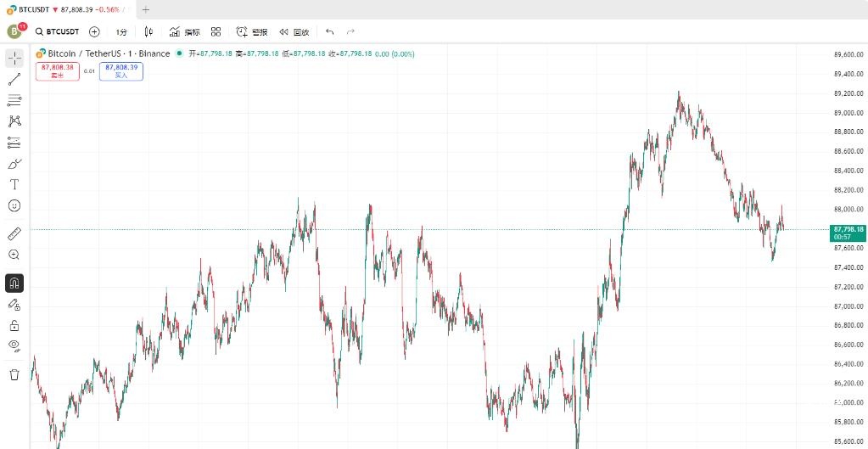868x449 pixels.
Task: Click the blue 买入 buy button
Action: pyautogui.click(x=121, y=71)
